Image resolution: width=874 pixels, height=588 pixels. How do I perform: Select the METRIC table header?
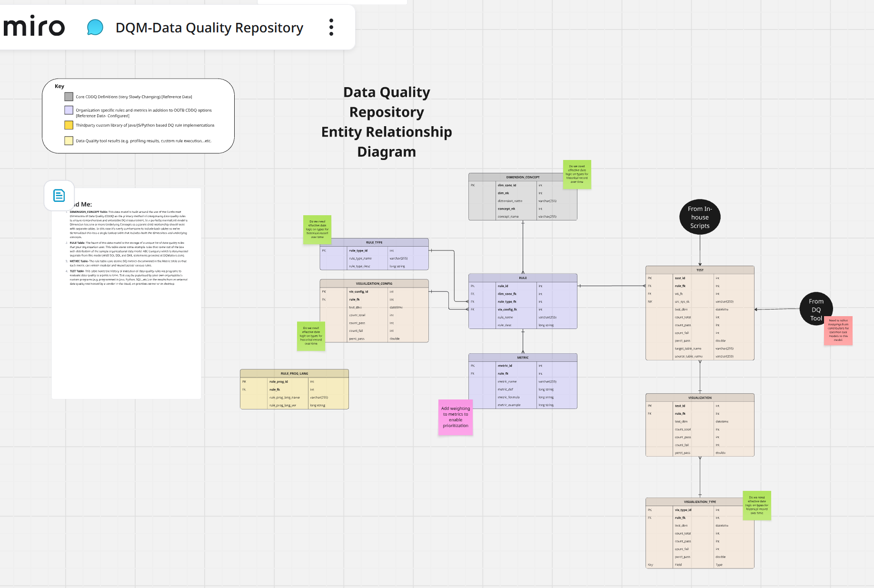[523, 358]
